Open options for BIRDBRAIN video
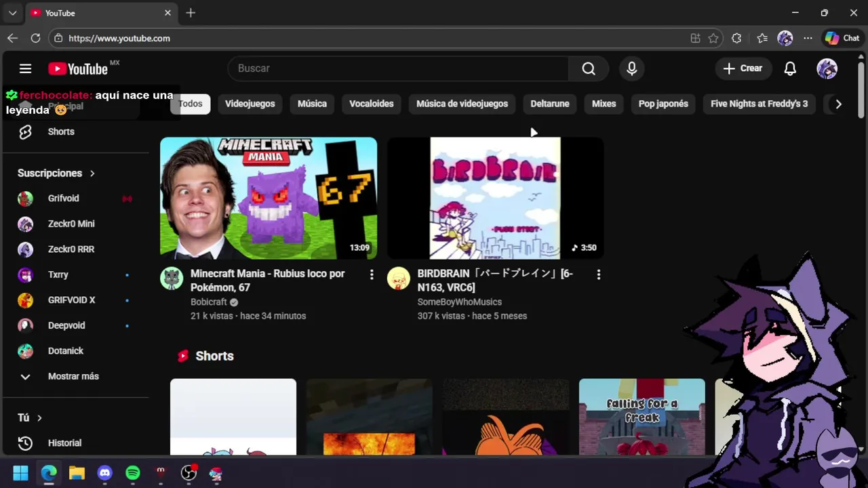 coord(598,274)
